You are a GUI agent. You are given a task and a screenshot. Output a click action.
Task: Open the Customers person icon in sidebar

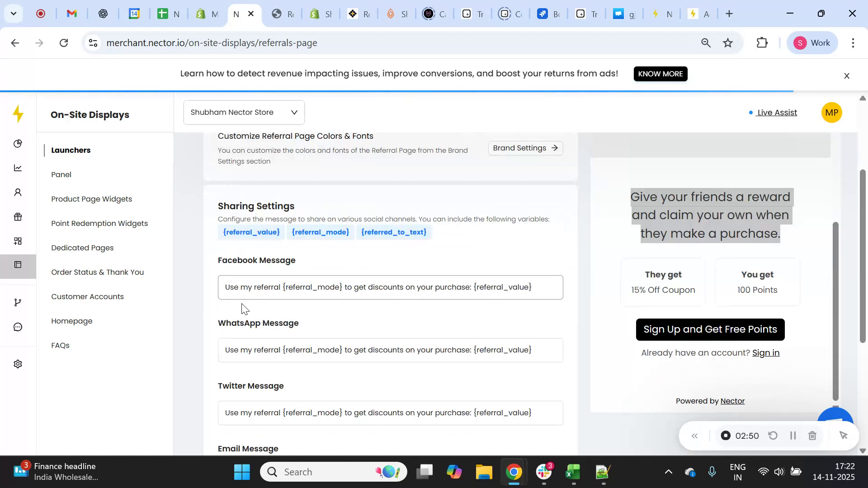18,192
